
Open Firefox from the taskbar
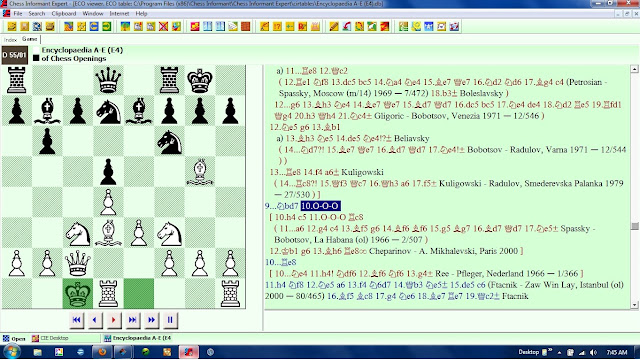(x=102, y=352)
